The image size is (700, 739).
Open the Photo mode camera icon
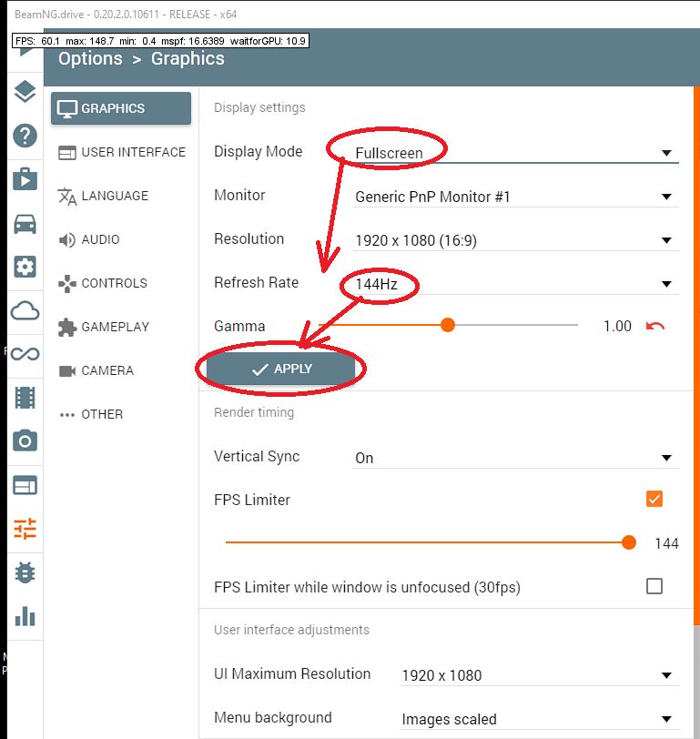[x=25, y=441]
